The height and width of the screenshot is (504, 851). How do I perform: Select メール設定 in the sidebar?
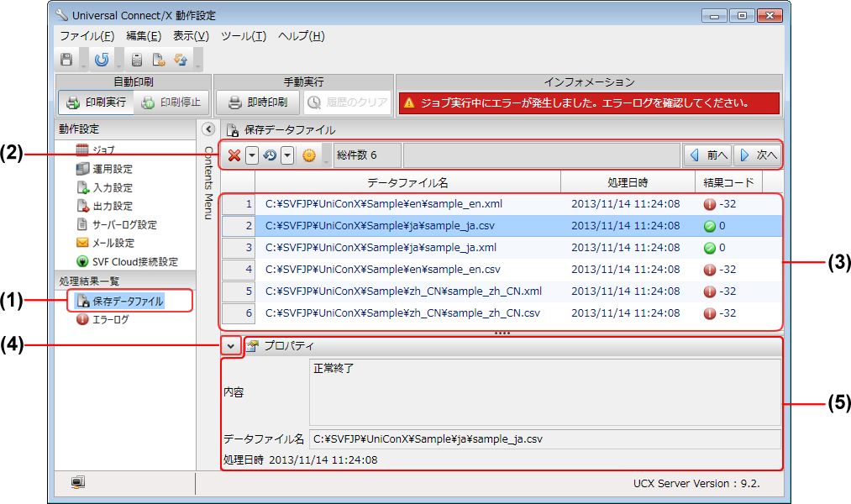(x=105, y=243)
